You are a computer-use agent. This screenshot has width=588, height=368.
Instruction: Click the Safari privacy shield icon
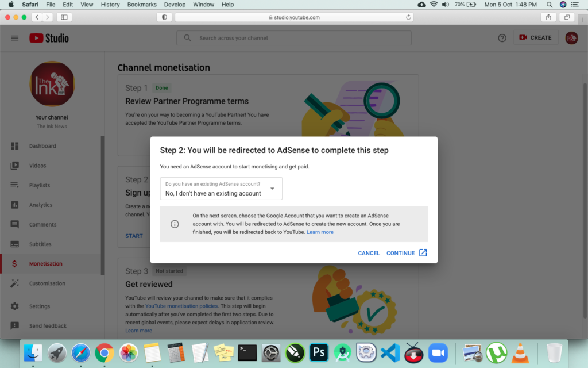click(x=164, y=17)
